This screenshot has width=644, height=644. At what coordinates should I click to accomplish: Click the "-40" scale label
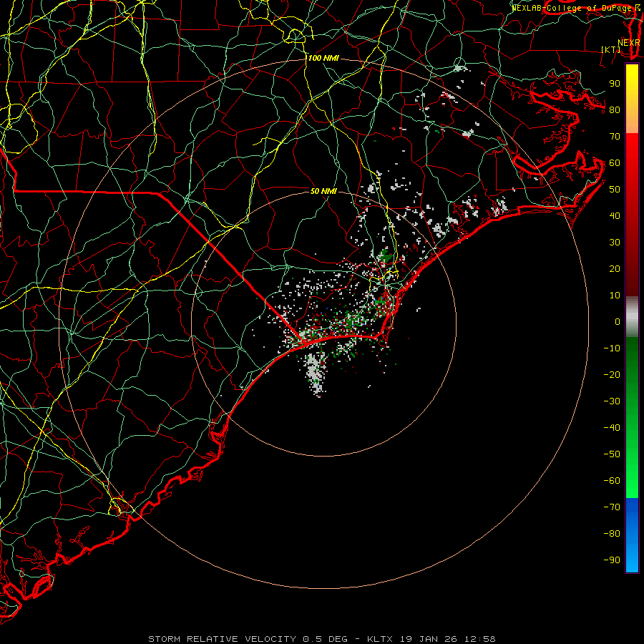612,428
